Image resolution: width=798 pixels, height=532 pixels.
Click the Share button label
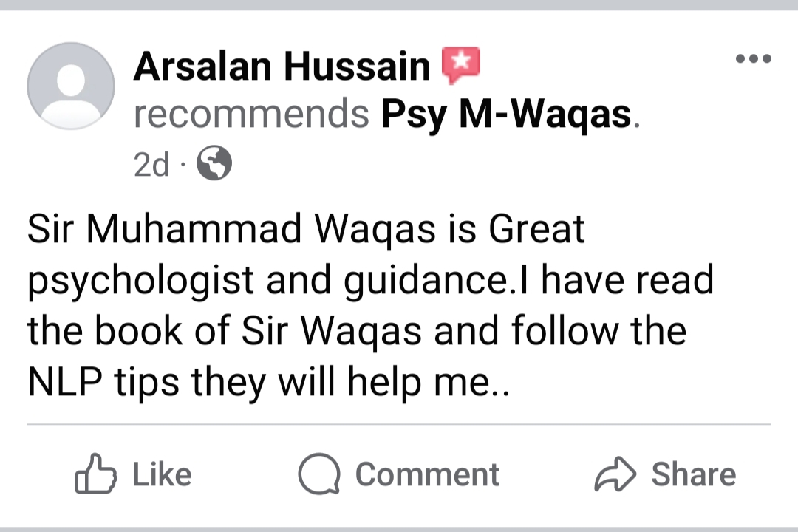(694, 474)
